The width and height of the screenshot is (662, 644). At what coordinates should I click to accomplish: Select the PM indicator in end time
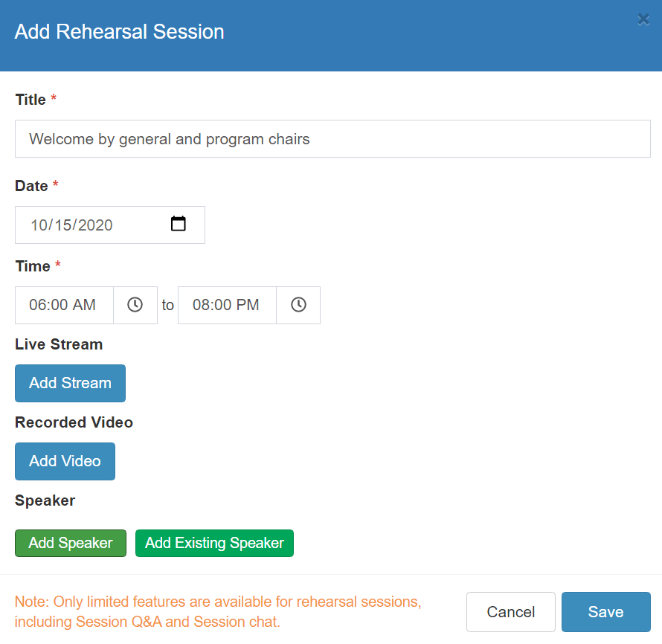point(248,305)
